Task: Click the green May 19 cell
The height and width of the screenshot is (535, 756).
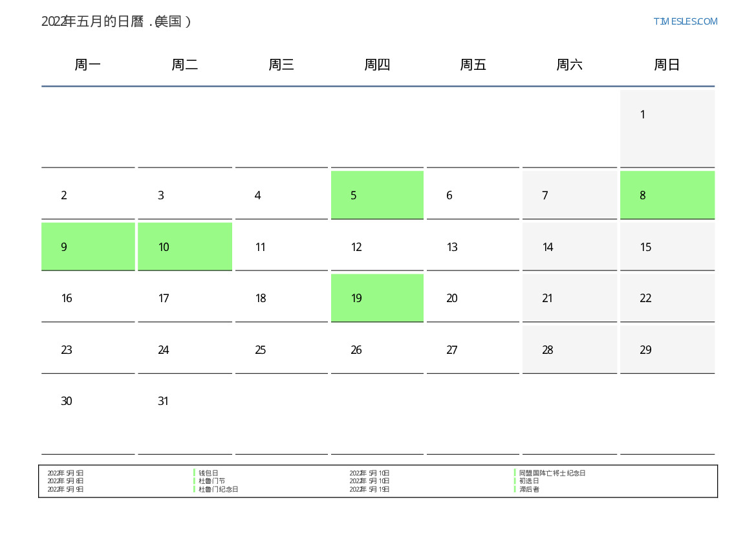Action: (377, 298)
